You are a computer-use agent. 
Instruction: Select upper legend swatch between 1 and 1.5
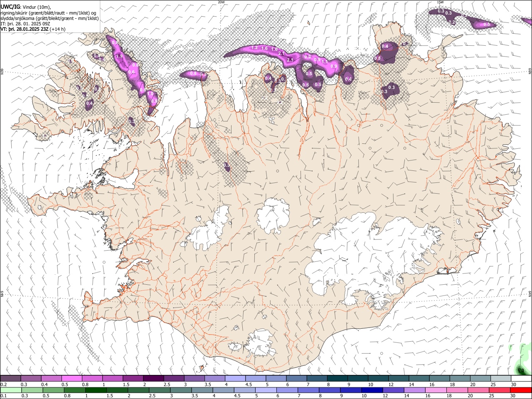click(x=113, y=379)
